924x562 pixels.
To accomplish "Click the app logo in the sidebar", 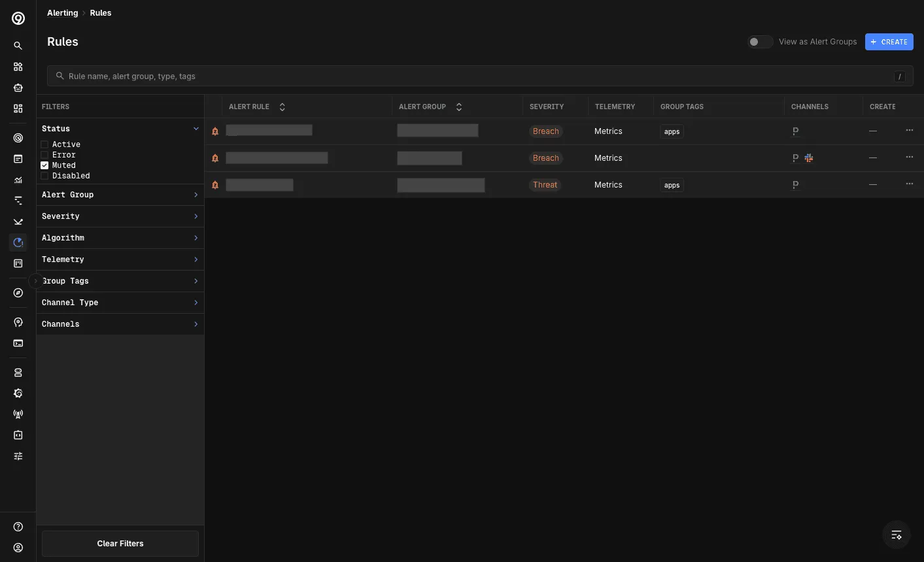I will [18, 18].
